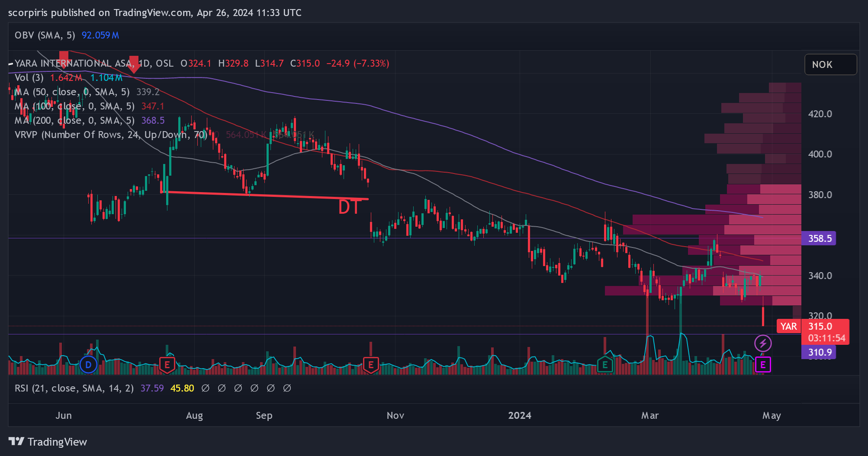
Task: Open the NOK currency selector
Action: (830, 64)
